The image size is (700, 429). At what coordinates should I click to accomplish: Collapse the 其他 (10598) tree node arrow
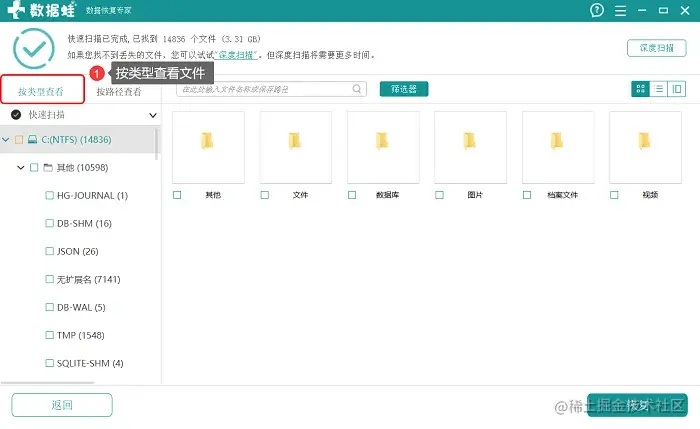(x=21, y=167)
